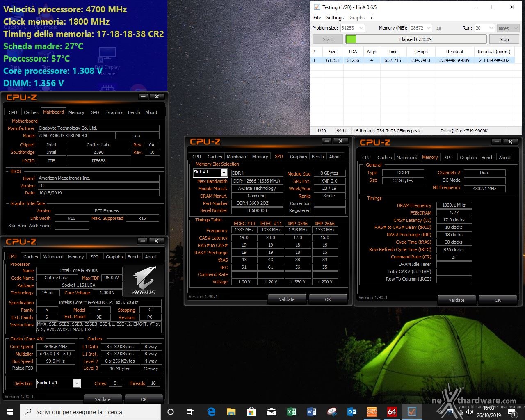This screenshot has width=525, height=420.
Task: Launch Word from the taskbar
Action: coord(311,412)
